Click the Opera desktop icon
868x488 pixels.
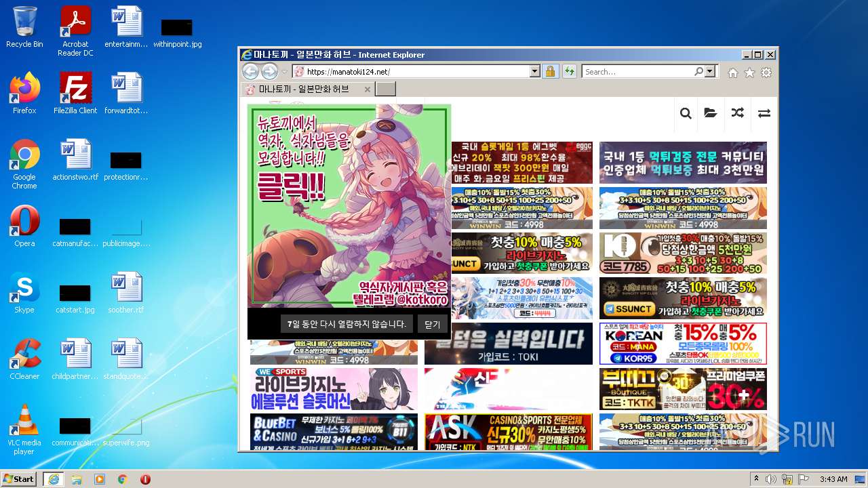(x=24, y=226)
